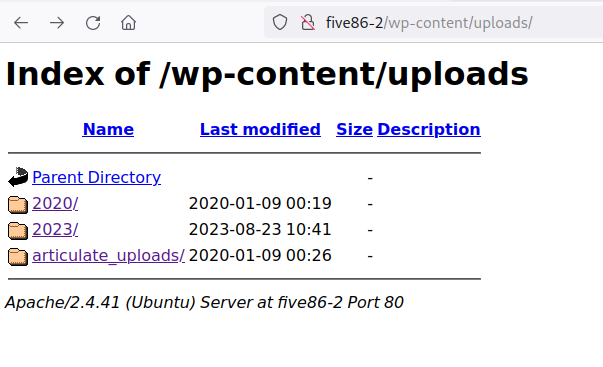Click the page heading Index of /wp-content/uploads
The height and width of the screenshot is (367, 603).
[267, 74]
